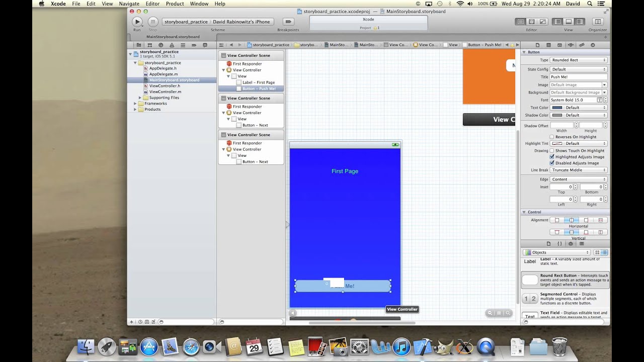
Task: Open the Product menu
Action: pyautogui.click(x=175, y=4)
